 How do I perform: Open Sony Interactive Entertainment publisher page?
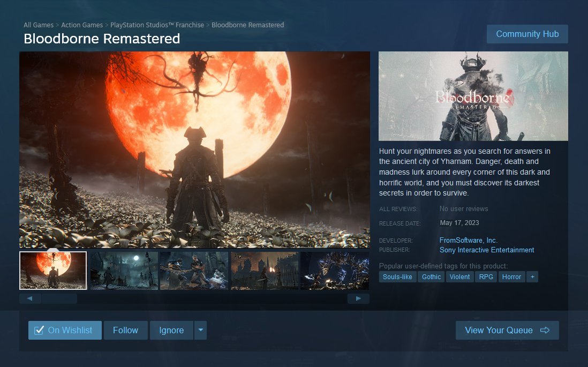[x=487, y=250]
